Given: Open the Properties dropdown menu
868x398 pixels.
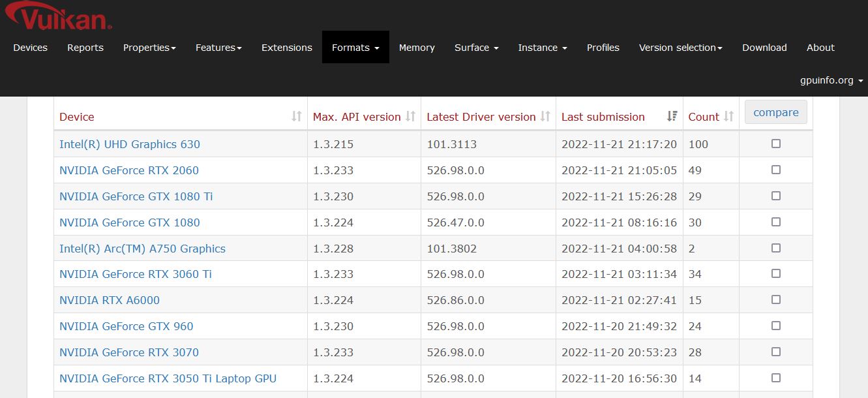Looking at the screenshot, I should pos(149,48).
